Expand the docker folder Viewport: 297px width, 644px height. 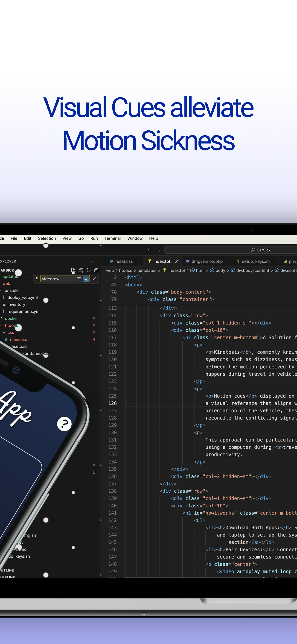click(11, 319)
